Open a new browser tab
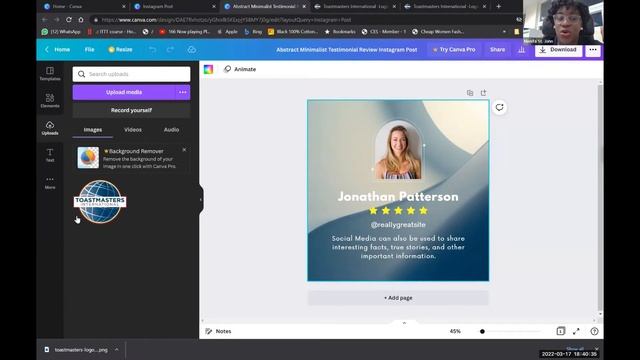 click(498, 6)
